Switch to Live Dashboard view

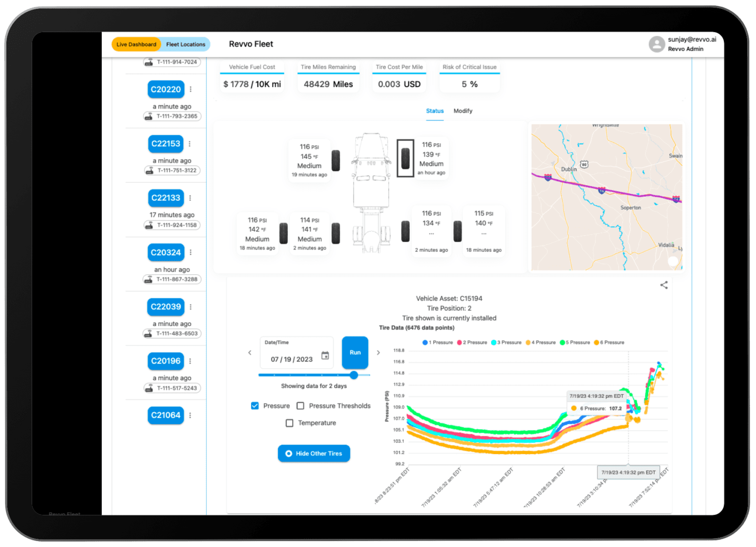click(x=136, y=44)
